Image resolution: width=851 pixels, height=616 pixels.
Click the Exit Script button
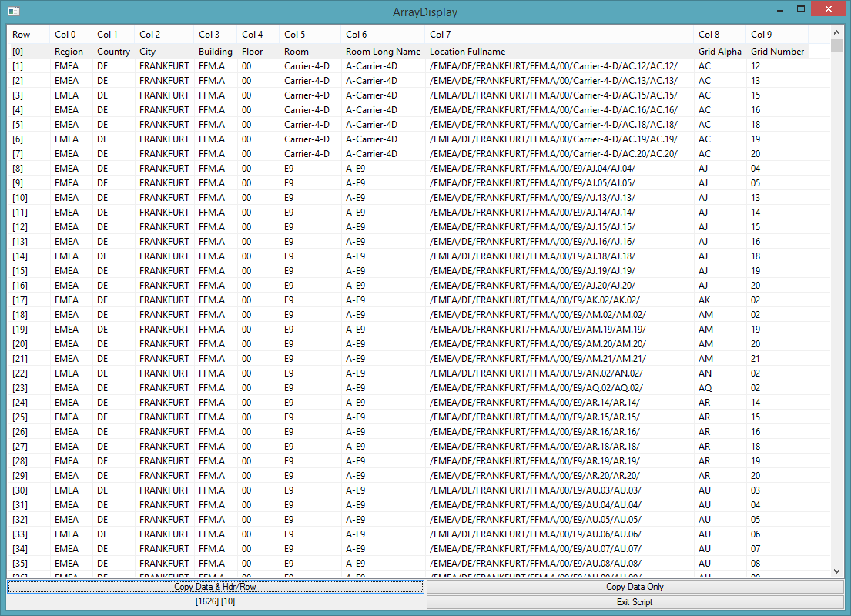[x=635, y=601]
